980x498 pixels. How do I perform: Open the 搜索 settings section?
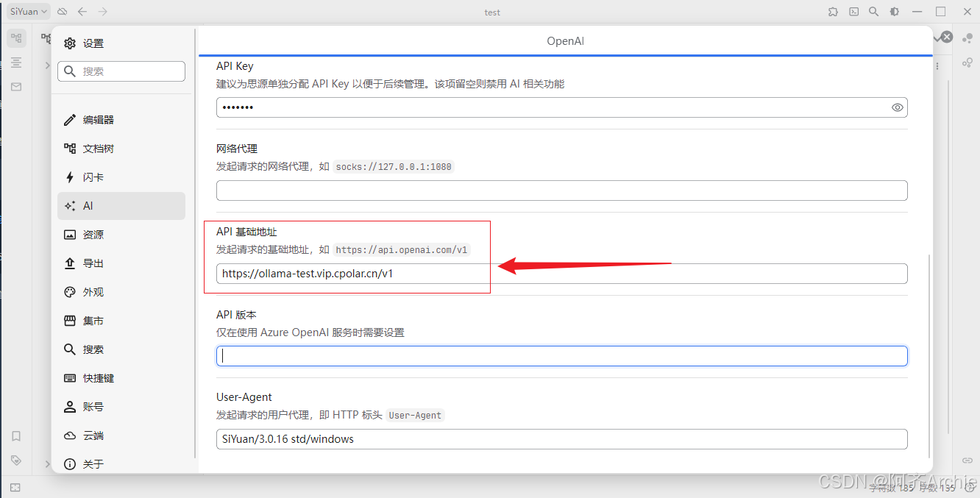(x=121, y=349)
